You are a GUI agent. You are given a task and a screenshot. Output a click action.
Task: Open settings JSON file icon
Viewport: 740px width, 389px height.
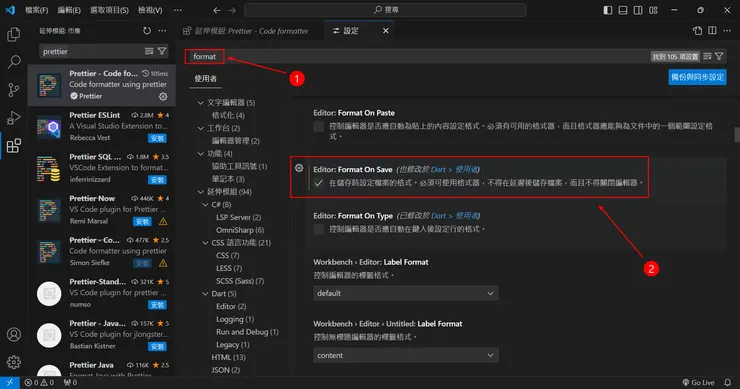point(698,31)
